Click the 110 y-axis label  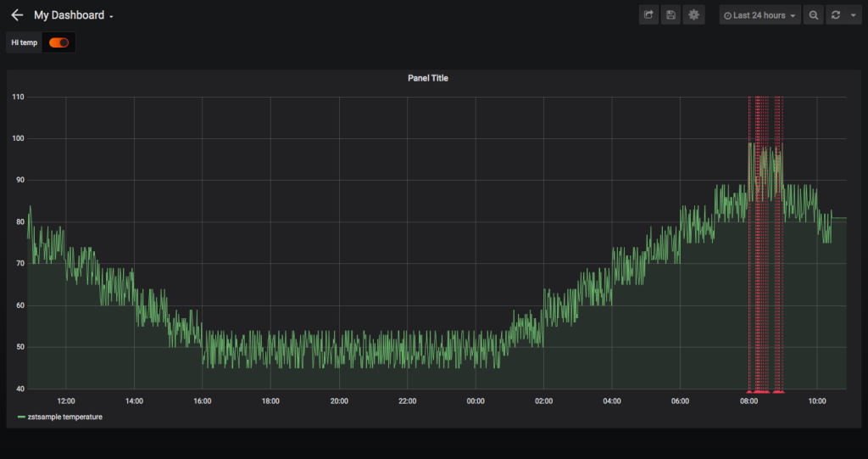(18, 97)
